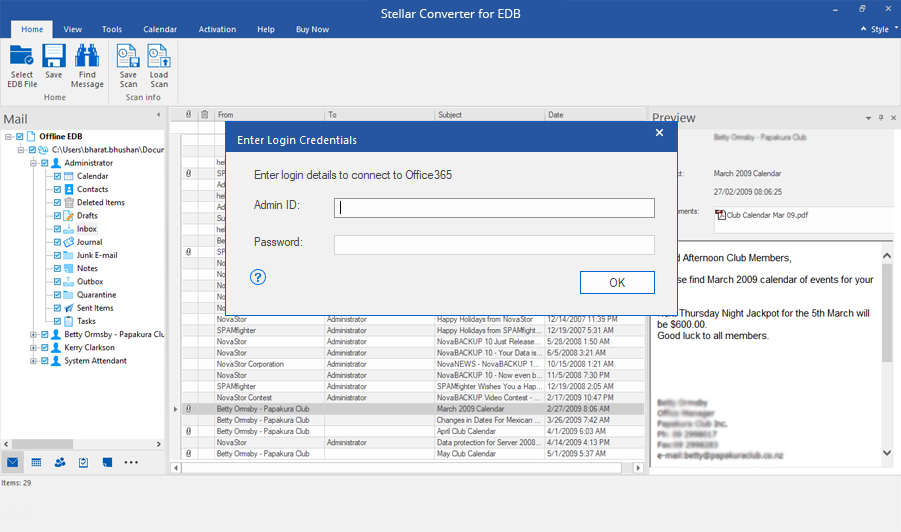The image size is (901, 532).
Task: Sort messages by the Date column
Action: pos(594,114)
